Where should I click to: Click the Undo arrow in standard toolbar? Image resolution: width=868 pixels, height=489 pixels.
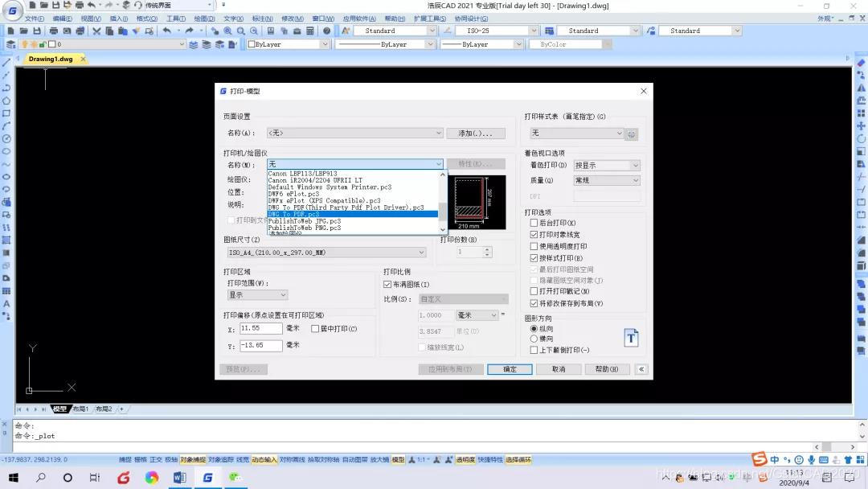(166, 31)
